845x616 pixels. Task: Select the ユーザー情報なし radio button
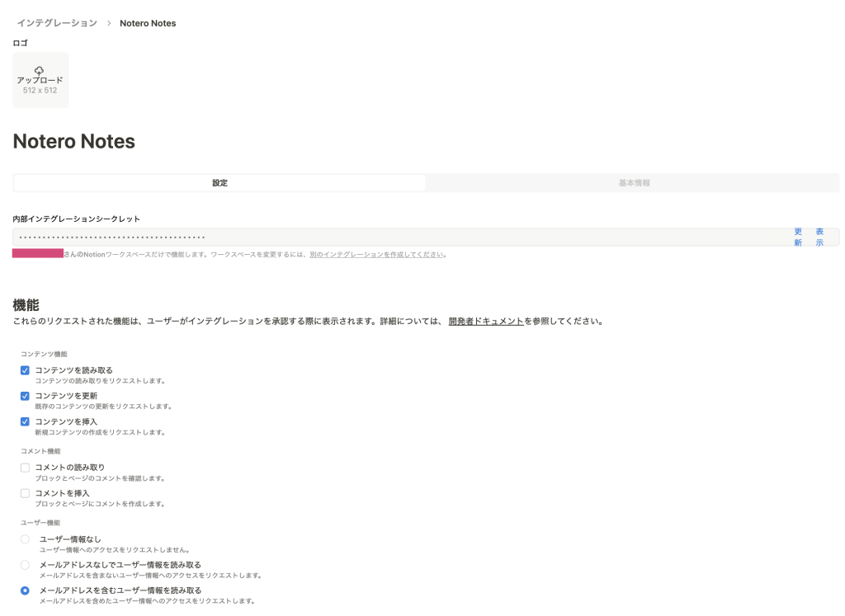pyautogui.click(x=25, y=539)
